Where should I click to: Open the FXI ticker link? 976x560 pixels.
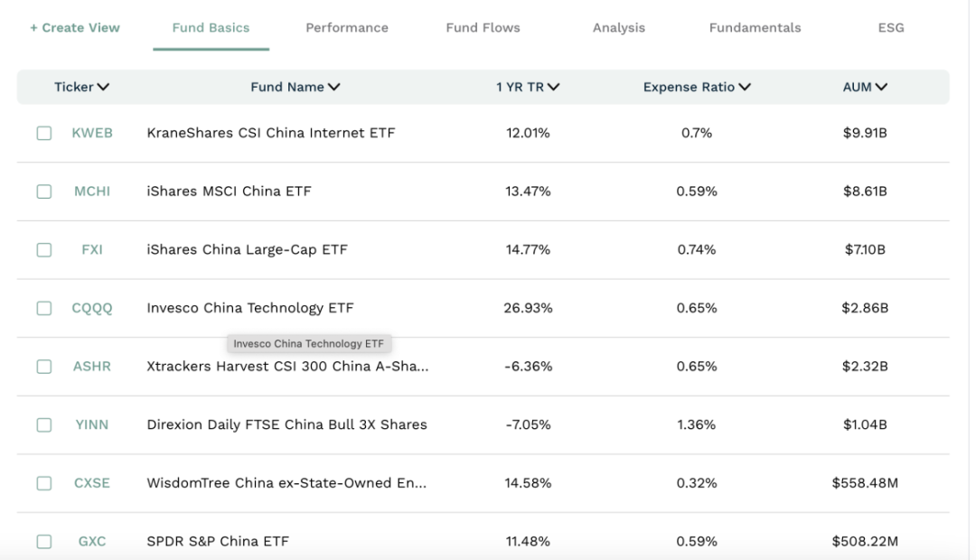pyautogui.click(x=92, y=250)
